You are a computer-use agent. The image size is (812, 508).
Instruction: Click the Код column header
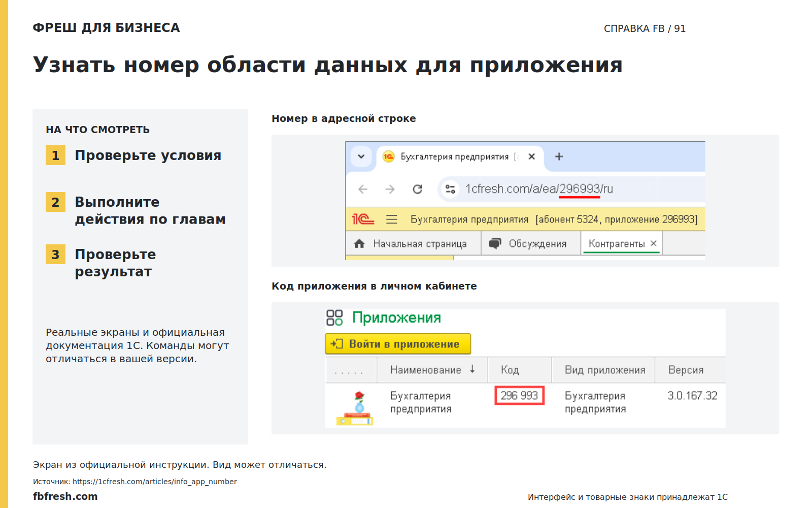coord(520,370)
